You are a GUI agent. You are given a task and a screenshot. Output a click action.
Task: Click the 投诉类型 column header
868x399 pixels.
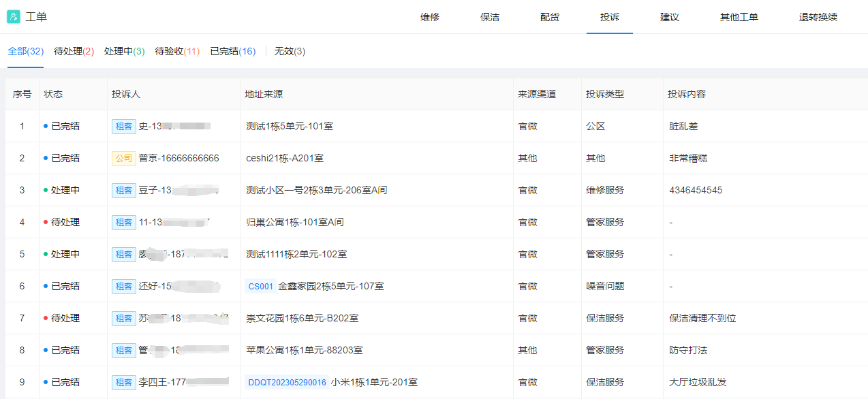605,94
